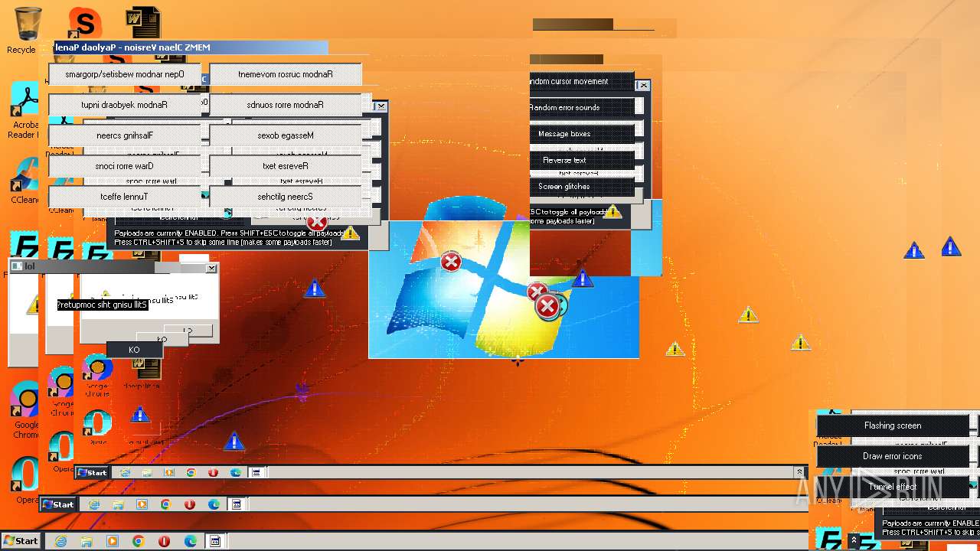Open Microsoft Edge in the bottommost taskbar
Screen dimensions: 980x551
pos(190,541)
